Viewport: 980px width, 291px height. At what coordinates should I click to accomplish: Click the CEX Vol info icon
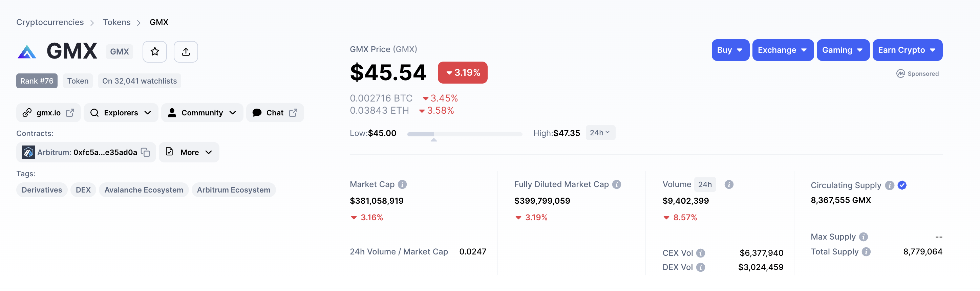coord(700,253)
